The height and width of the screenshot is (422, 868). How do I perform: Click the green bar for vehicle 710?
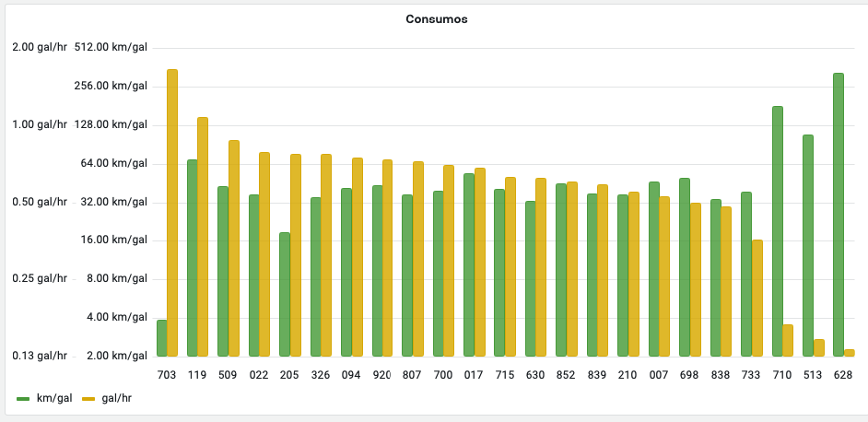pyautogui.click(x=777, y=230)
